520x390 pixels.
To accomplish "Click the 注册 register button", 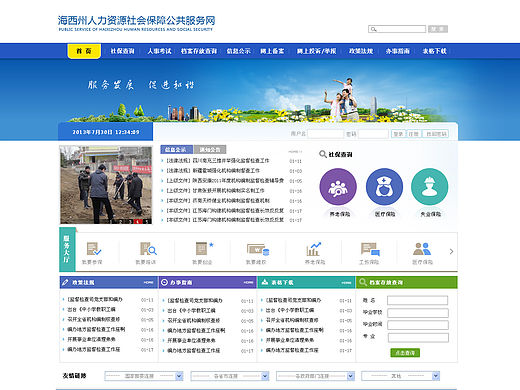I will (413, 134).
